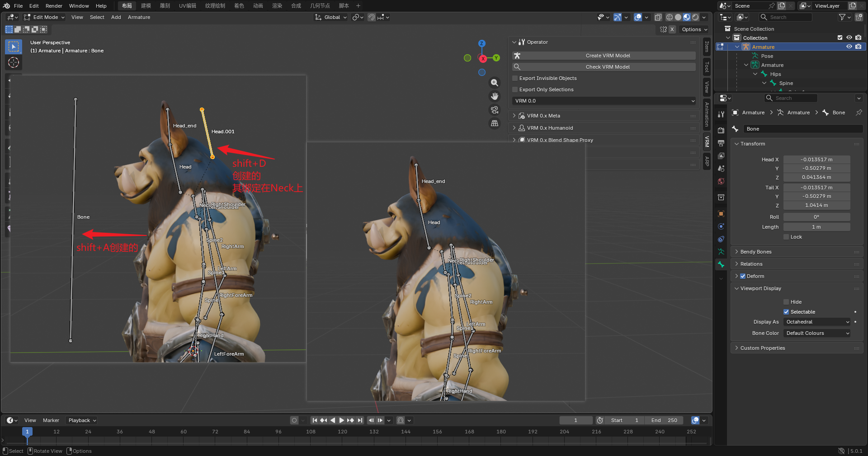Toggle the Collection exclude checkbox
The width and height of the screenshot is (868, 456).
840,38
